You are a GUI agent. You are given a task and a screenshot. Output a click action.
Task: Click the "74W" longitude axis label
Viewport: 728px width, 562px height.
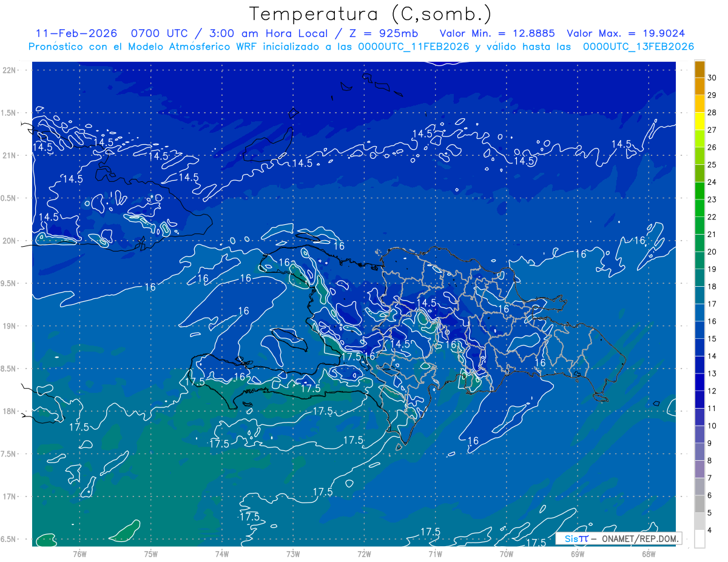tap(222, 554)
